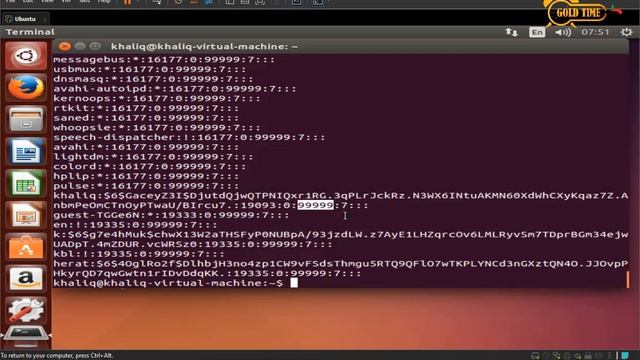Screen dimensions: 640x360
Task: Click the avahi-autoipd entry line
Action: (x=175, y=89)
